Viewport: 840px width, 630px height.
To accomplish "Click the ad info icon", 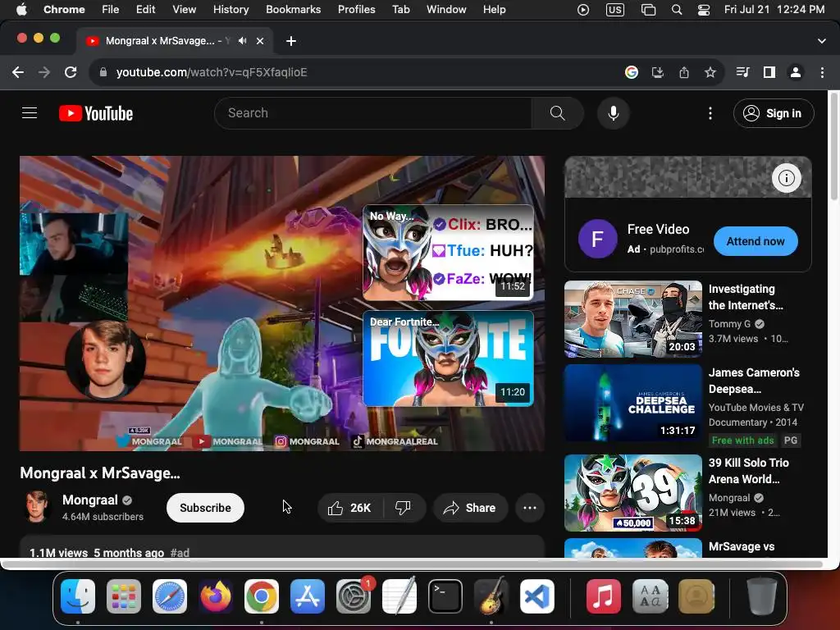I will (786, 178).
